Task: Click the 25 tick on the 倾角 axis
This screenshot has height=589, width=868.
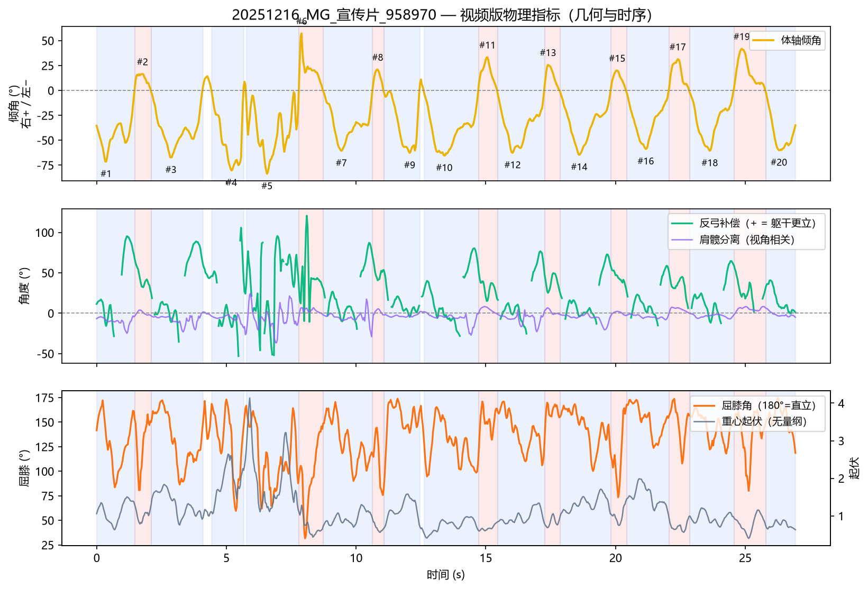Action: click(49, 66)
